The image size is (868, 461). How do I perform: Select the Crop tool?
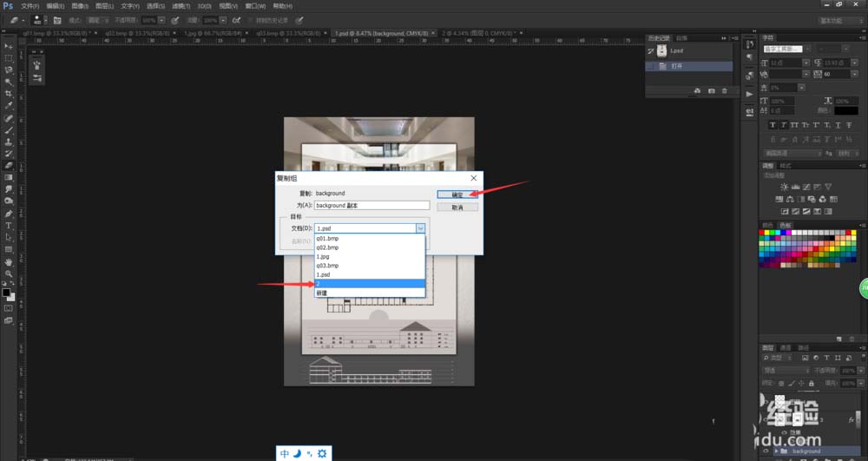click(9, 93)
